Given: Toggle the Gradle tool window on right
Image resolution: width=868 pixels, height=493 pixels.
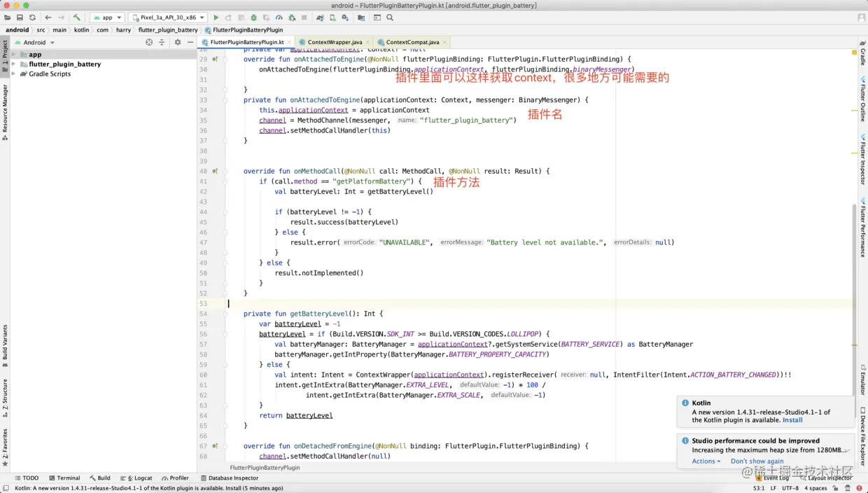Looking at the screenshot, I should tap(862, 53).
